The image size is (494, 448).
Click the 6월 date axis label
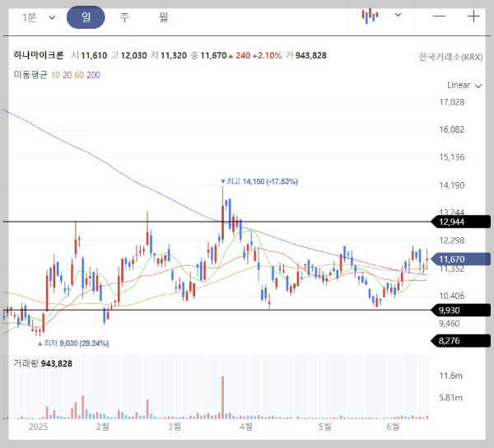pyautogui.click(x=393, y=427)
